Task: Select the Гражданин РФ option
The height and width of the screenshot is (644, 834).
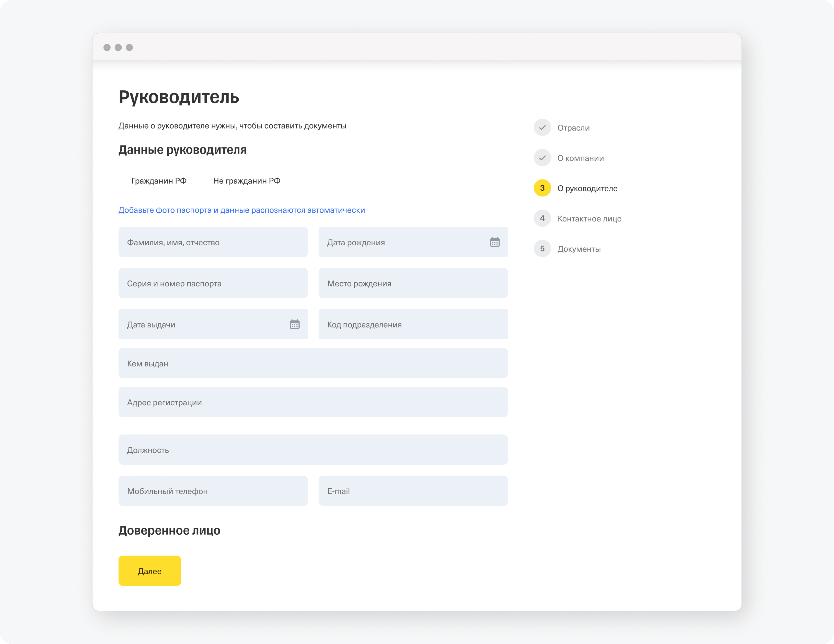Action: click(x=159, y=181)
